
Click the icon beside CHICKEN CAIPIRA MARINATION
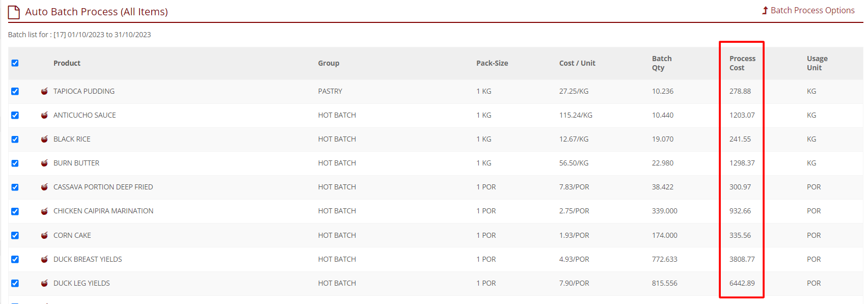(x=44, y=211)
